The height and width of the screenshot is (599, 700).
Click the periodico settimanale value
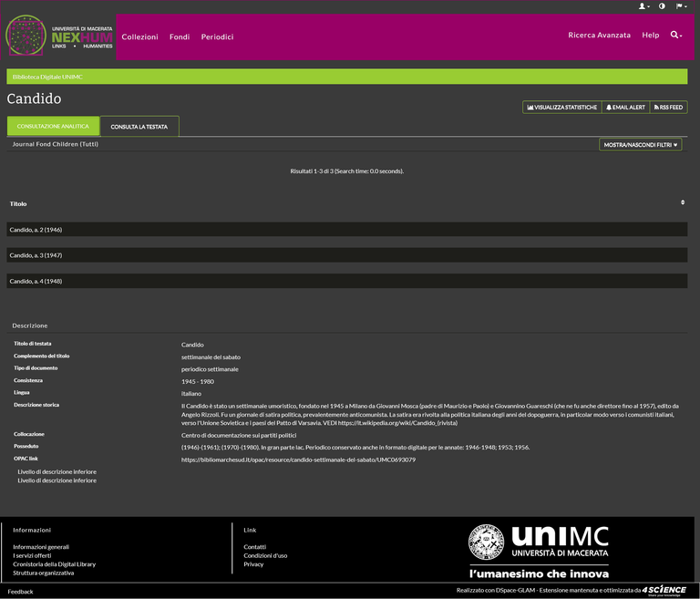210,369
